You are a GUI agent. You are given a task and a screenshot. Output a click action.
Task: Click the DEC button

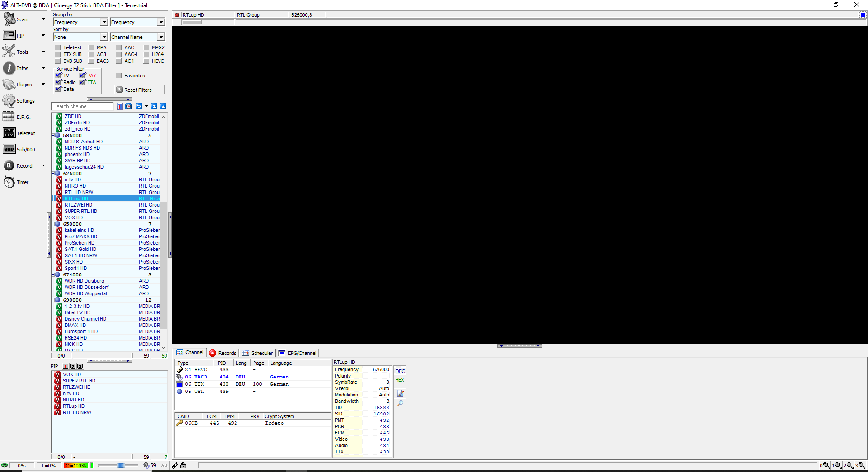400,371
